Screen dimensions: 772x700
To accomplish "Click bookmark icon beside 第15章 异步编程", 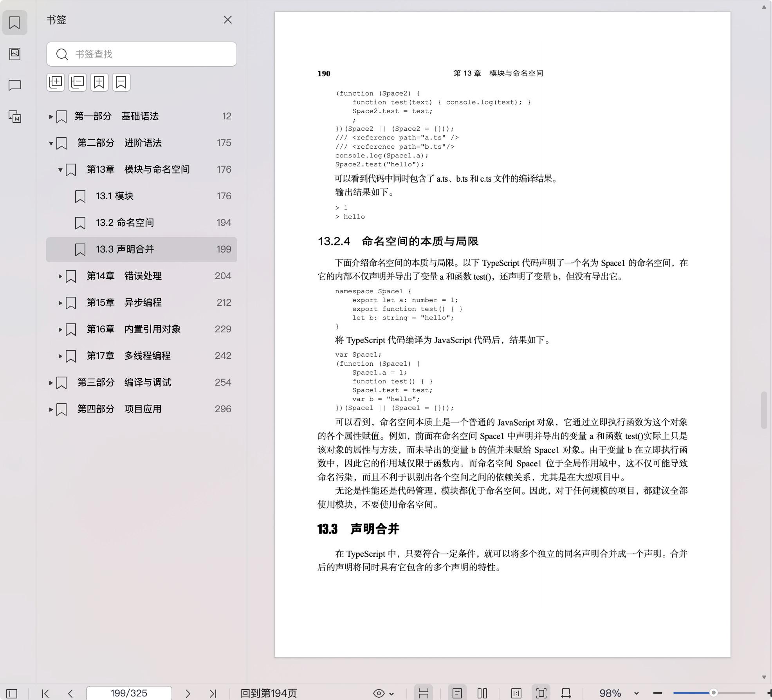I will [71, 303].
